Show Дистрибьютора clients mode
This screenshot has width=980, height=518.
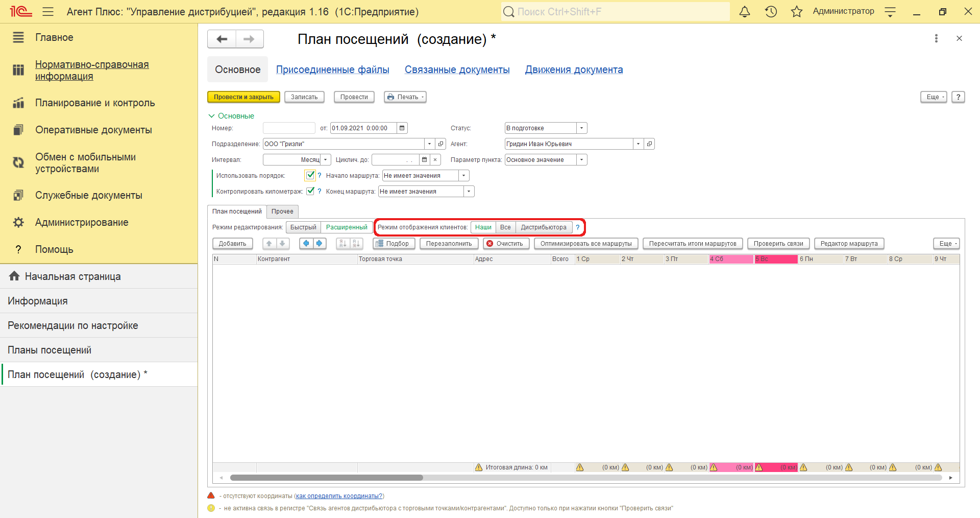pos(544,227)
